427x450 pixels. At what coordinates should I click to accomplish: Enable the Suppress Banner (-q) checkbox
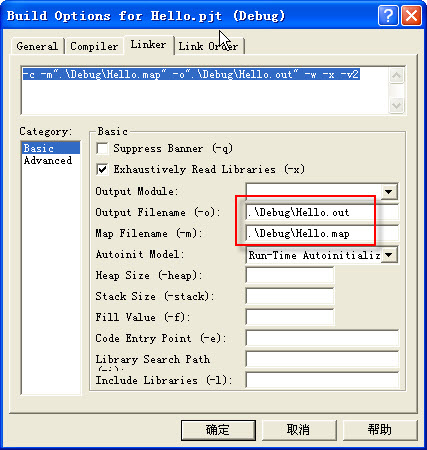(102, 148)
